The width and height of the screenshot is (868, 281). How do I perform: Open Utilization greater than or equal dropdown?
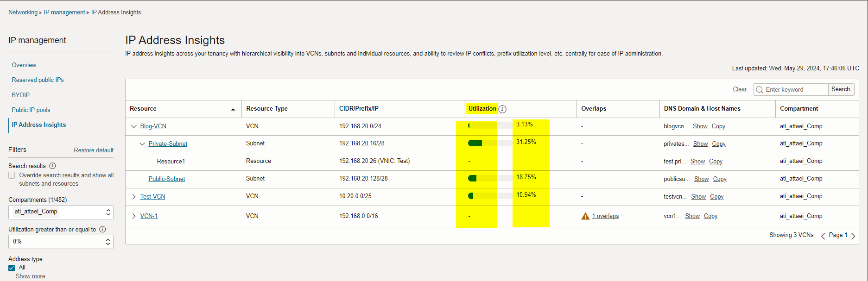(61, 242)
